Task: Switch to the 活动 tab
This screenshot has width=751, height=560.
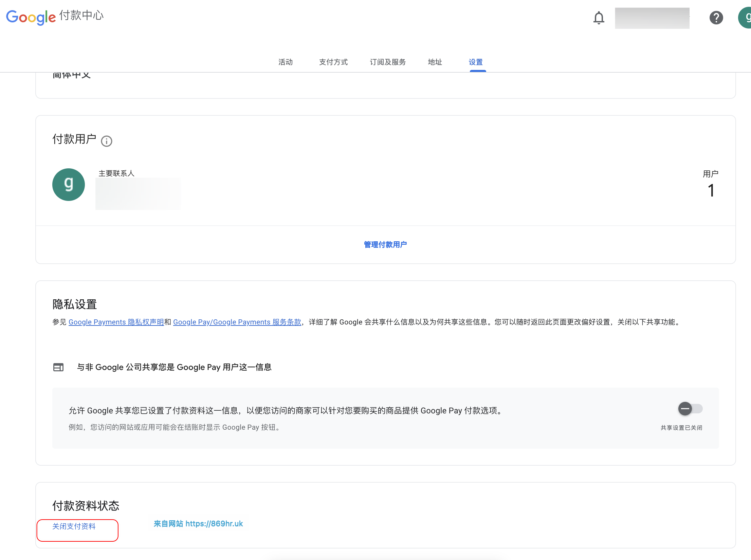Action: pyautogui.click(x=286, y=62)
